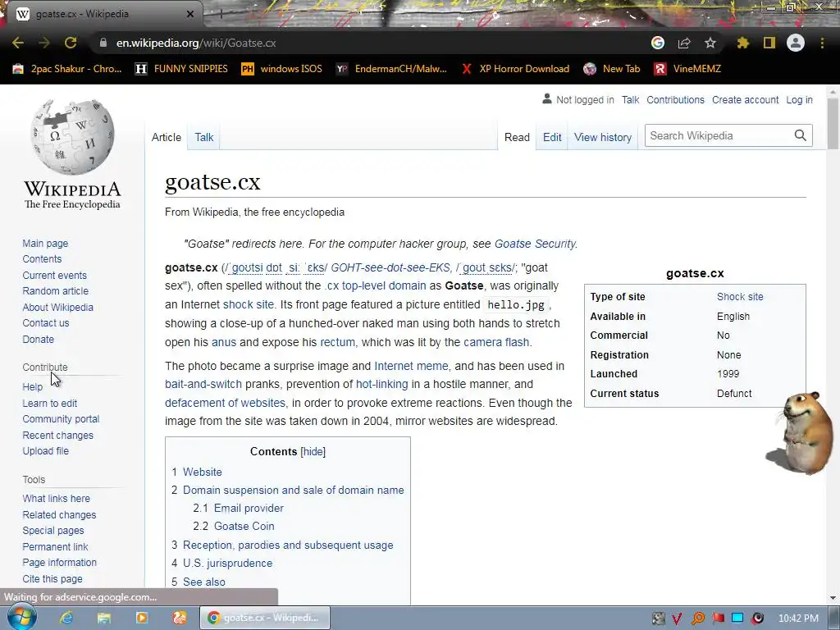840x630 pixels.
Task: Open the Cite this page link
Action: (x=52, y=578)
